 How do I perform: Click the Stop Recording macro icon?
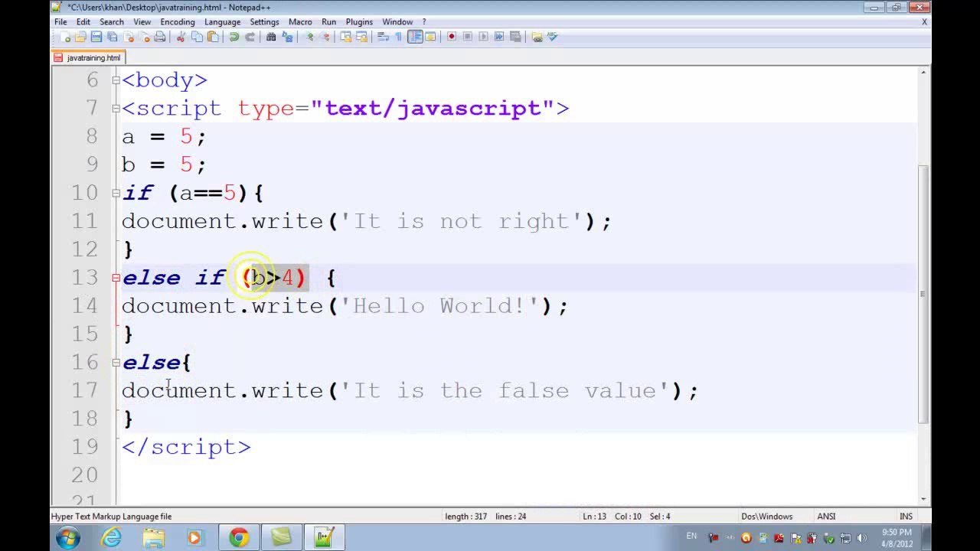pos(467,37)
